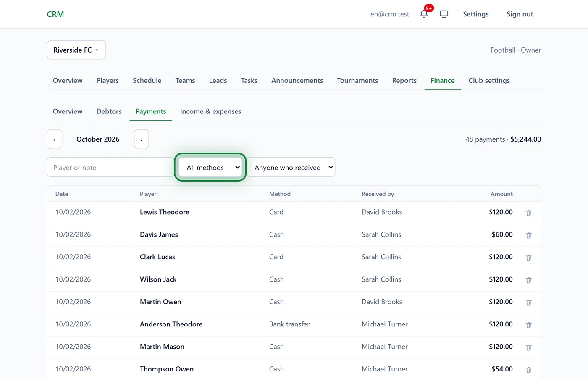Click the $54.00 amount
The height and width of the screenshot is (379, 588).
[502, 369]
